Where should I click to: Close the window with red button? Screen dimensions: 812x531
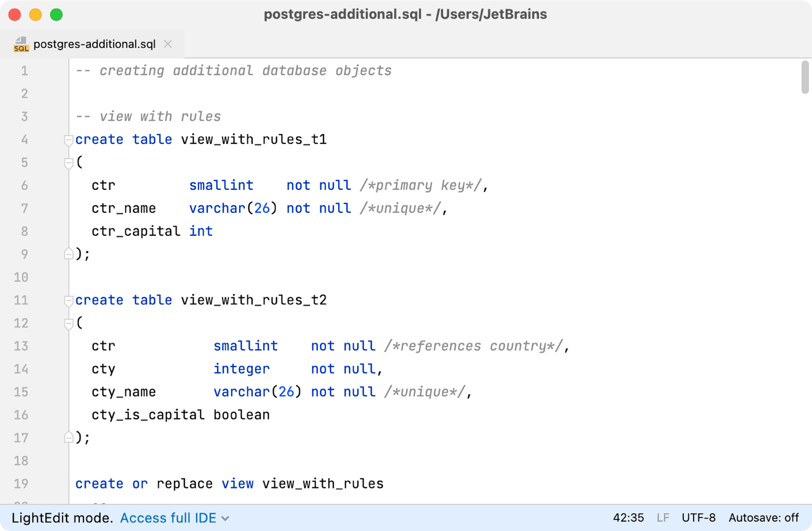pyautogui.click(x=15, y=14)
